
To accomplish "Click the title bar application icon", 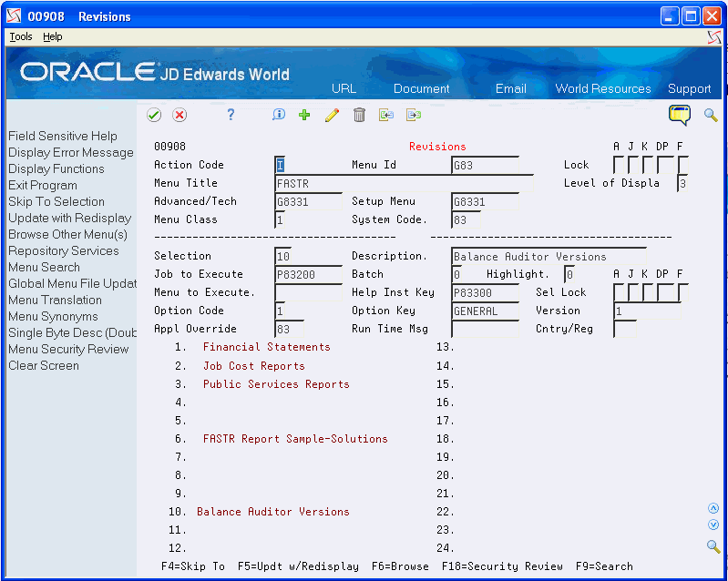I will 14,15.
